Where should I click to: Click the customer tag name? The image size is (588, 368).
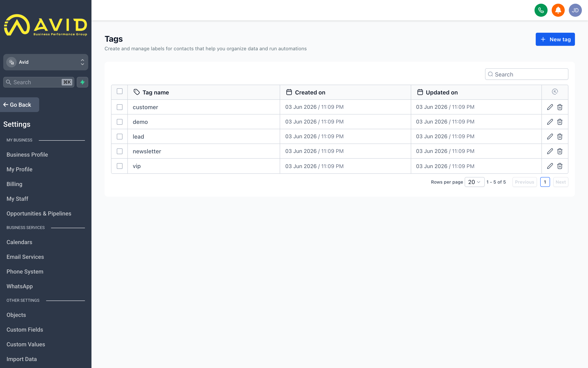(x=145, y=107)
